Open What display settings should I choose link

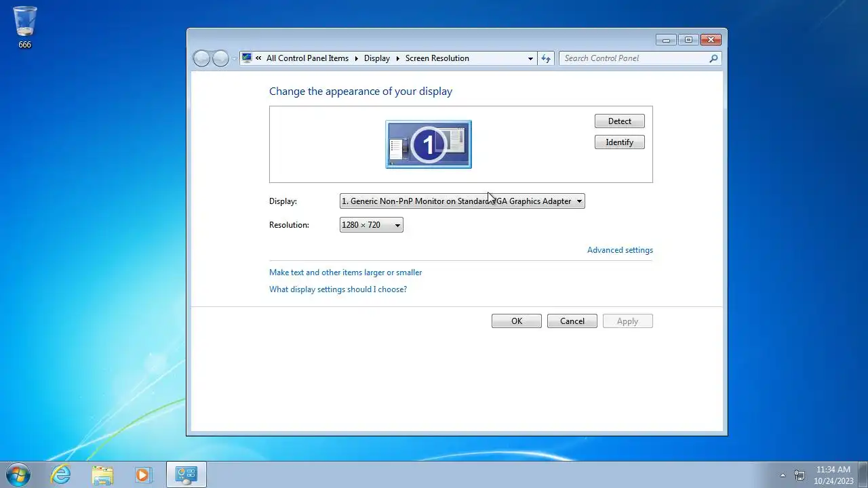[x=338, y=289]
